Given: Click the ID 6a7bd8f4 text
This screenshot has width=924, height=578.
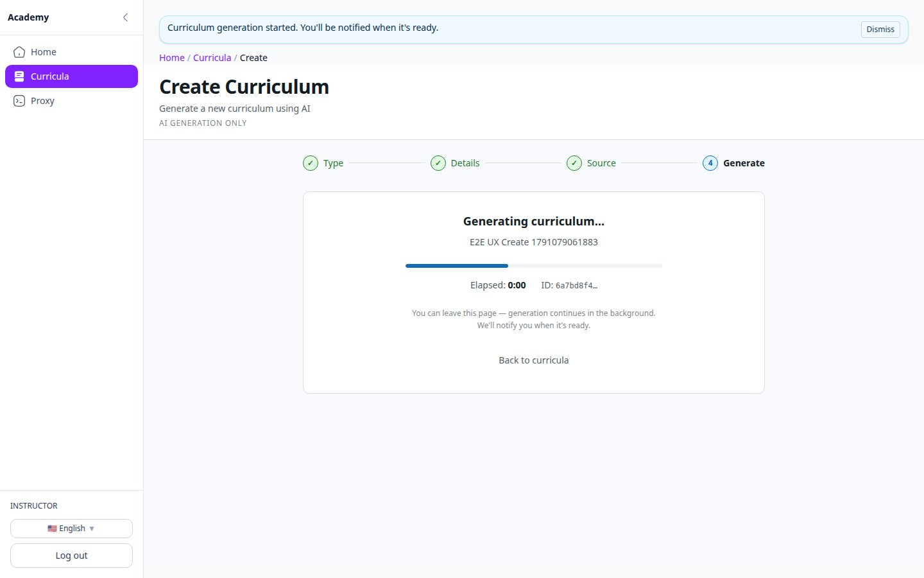Looking at the screenshot, I should (x=569, y=285).
